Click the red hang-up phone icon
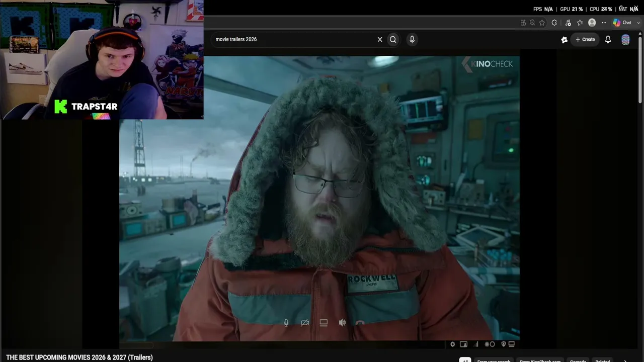 [x=360, y=323]
